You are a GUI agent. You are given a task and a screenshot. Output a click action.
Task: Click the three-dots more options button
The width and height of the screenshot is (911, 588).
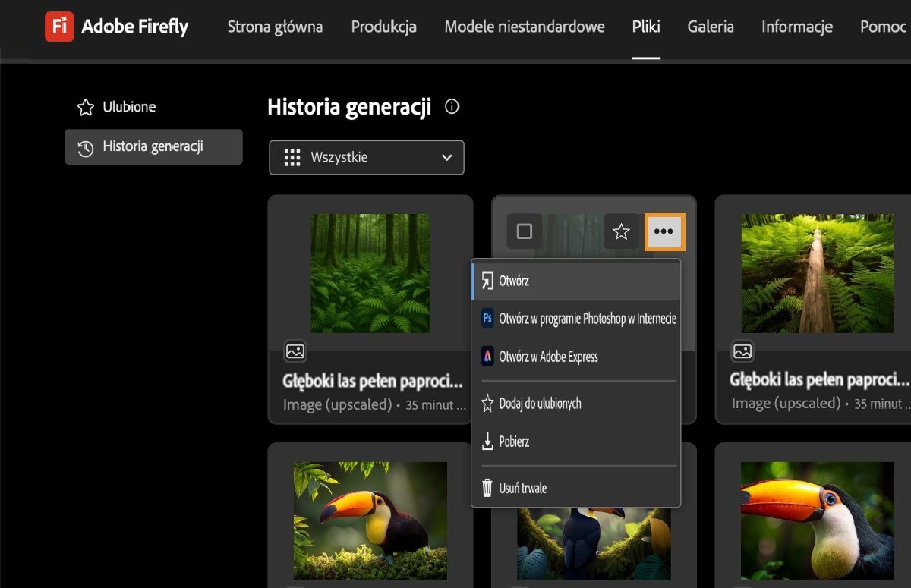click(x=664, y=231)
